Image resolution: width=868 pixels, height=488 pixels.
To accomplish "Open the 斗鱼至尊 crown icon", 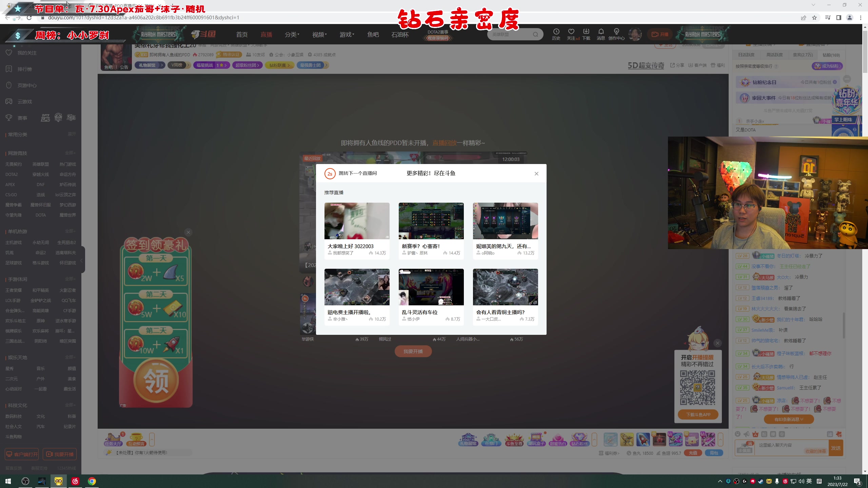I will point(514,440).
